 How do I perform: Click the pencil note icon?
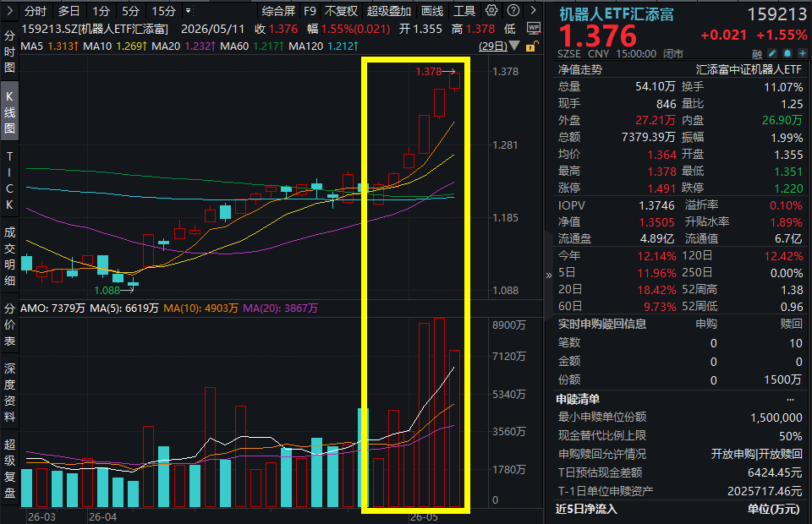[772, 53]
